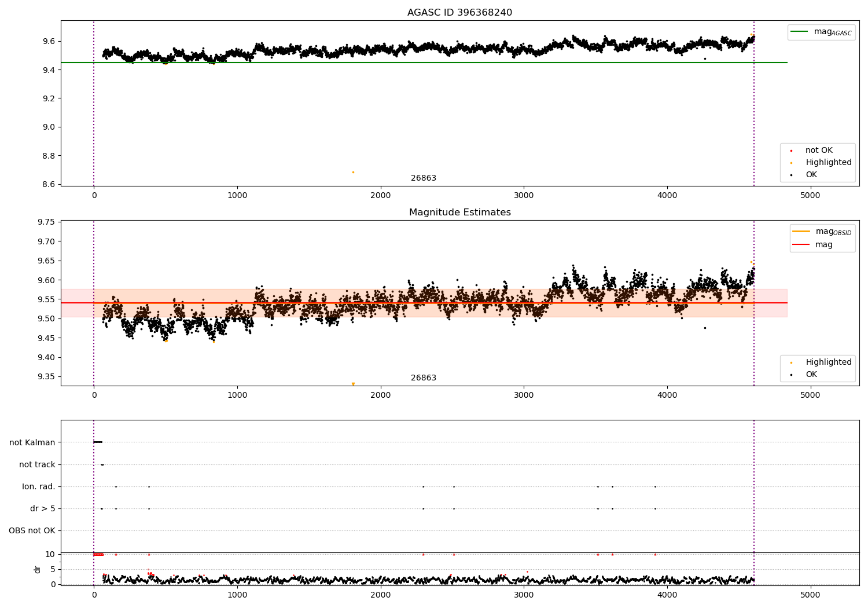Click the 9.55 y-axis tick in middle plot
The image size is (868, 608).
46,299
